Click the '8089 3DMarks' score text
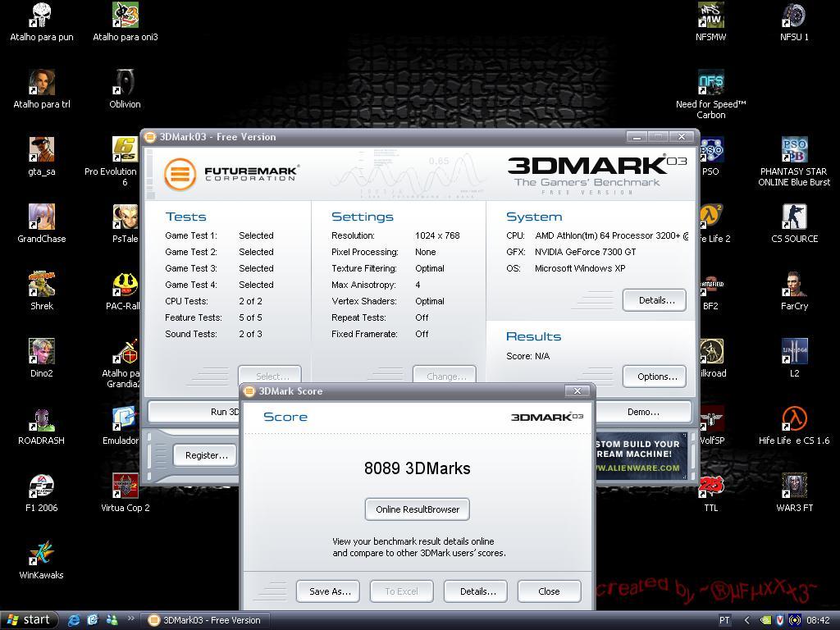This screenshot has height=630, width=840. 418,468
